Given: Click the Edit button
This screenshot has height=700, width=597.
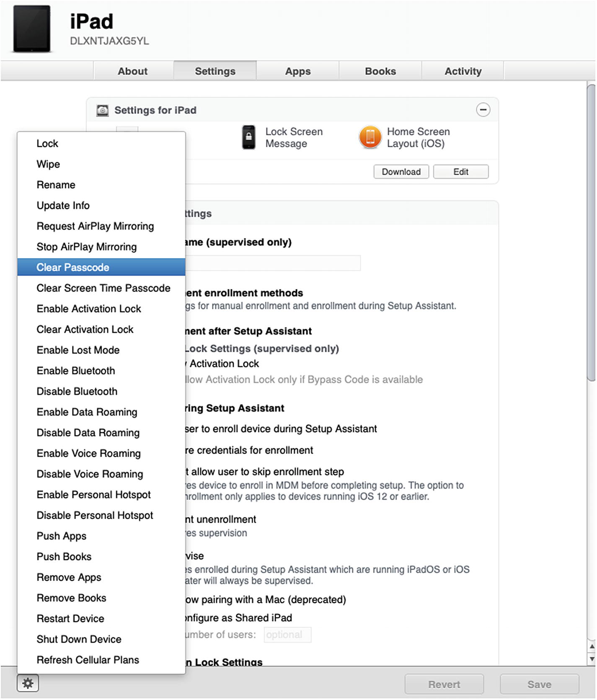Looking at the screenshot, I should (x=461, y=172).
